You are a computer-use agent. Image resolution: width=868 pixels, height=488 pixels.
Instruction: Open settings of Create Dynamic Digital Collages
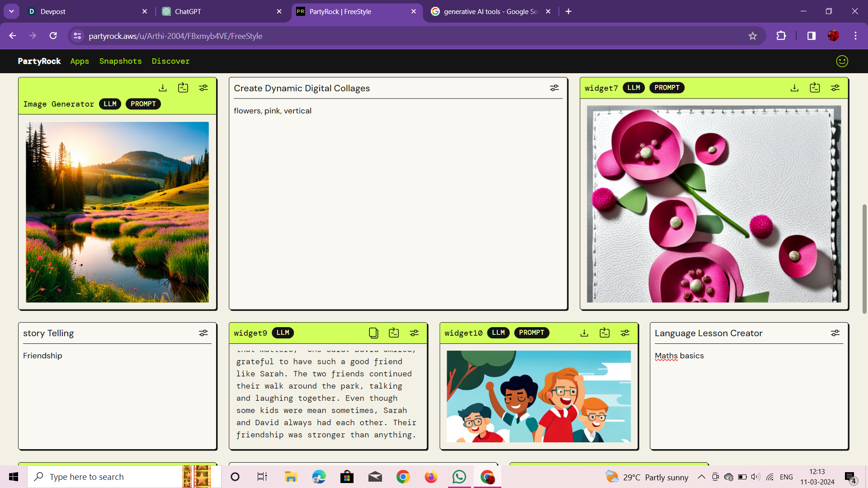(x=554, y=88)
